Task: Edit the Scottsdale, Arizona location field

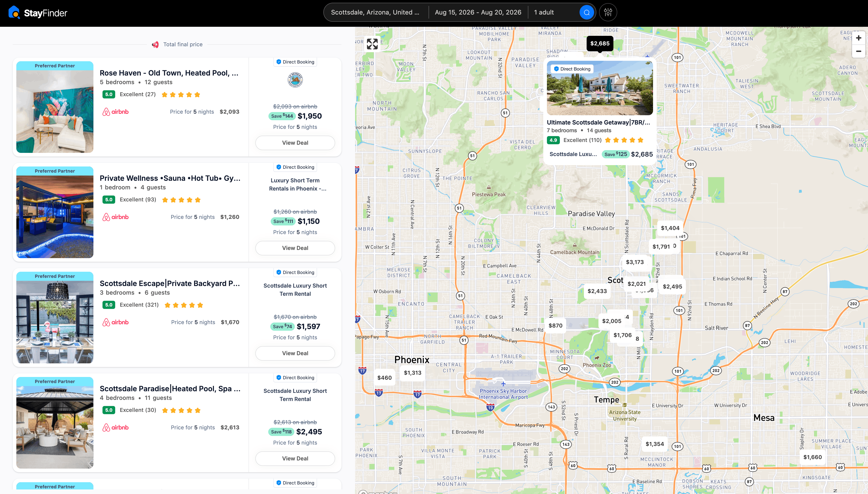Action: (x=375, y=12)
